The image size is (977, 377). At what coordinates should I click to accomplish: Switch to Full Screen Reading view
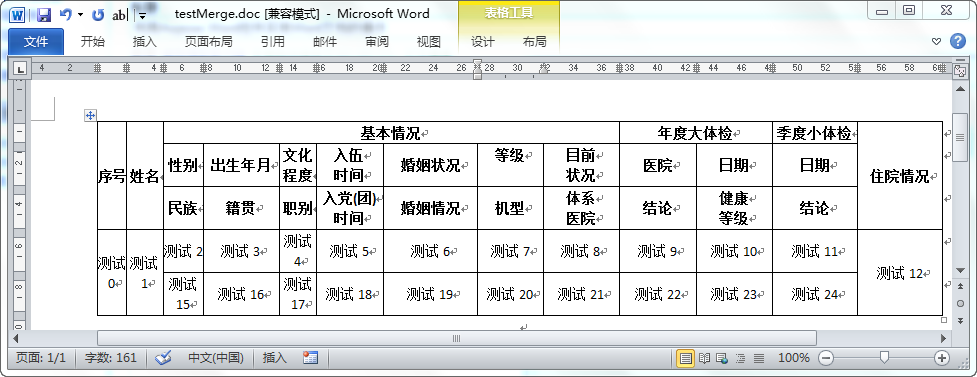pyautogui.click(x=704, y=358)
